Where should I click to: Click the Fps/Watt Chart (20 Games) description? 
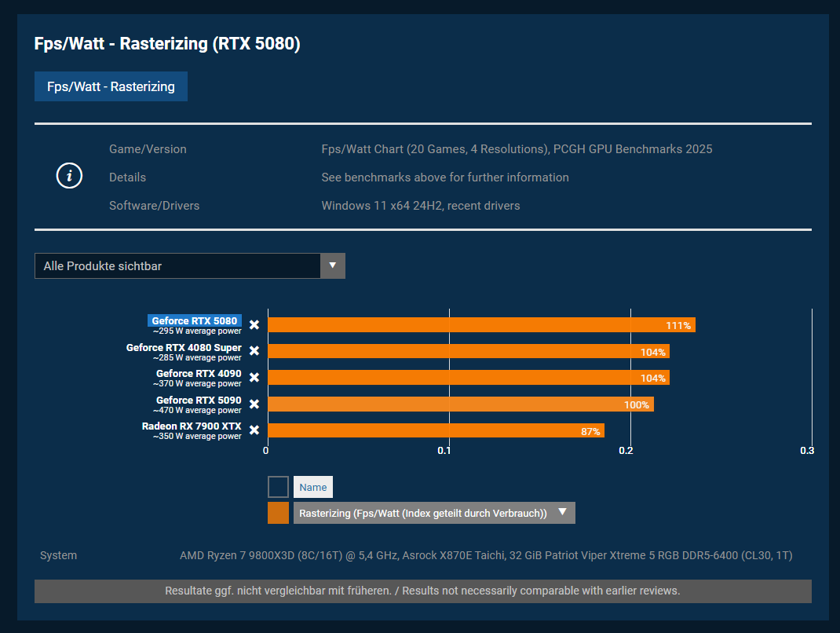point(517,149)
